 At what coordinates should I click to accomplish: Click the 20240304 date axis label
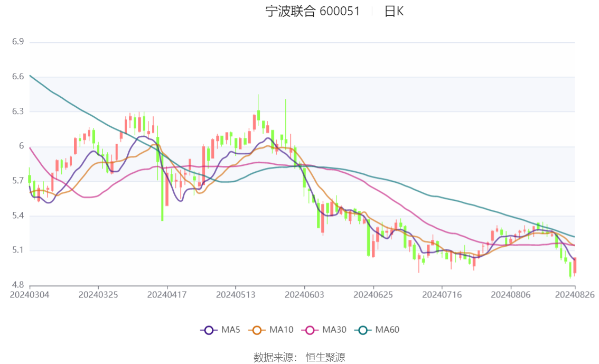30,295
